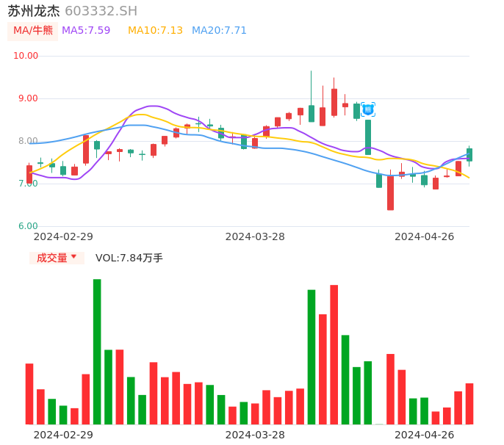Select the leftmost red volume bar
The image size is (504, 445).
[x=29, y=393]
